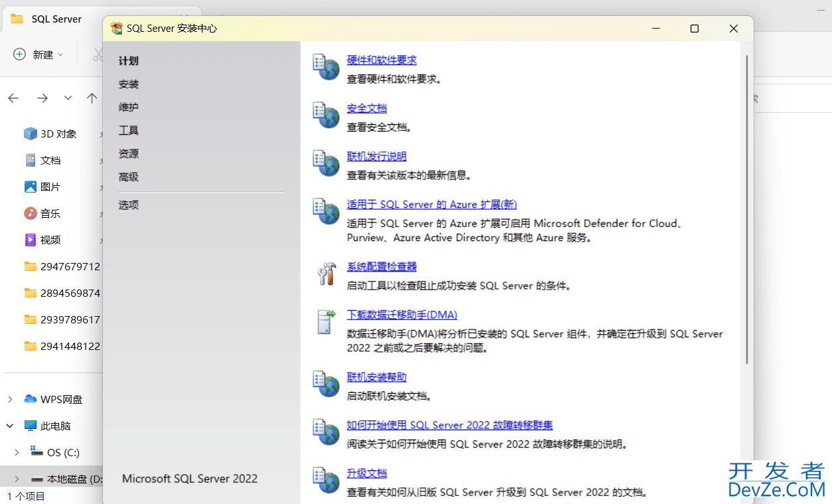This screenshot has height=504, width=832.
Task: Open the 升级文档 link
Action: (367, 473)
